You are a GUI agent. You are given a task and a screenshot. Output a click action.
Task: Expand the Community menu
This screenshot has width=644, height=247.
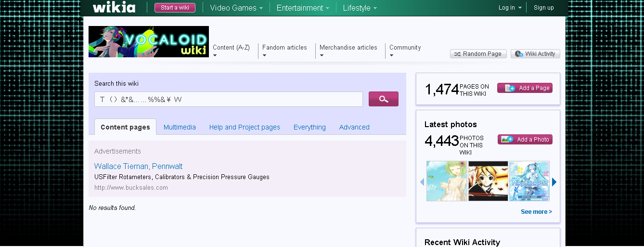pos(405,51)
